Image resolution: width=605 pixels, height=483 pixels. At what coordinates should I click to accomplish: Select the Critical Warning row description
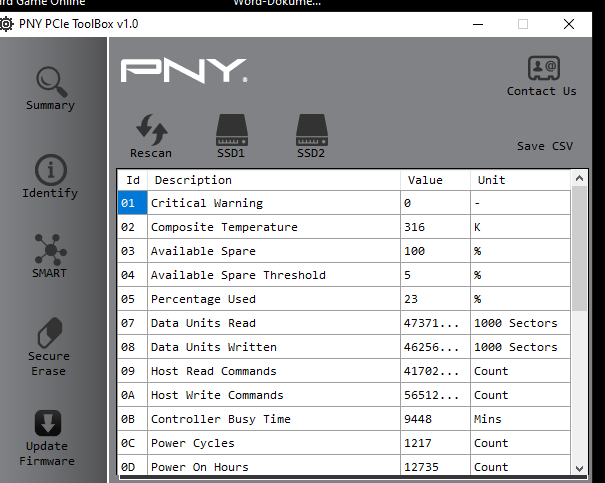coord(274,203)
